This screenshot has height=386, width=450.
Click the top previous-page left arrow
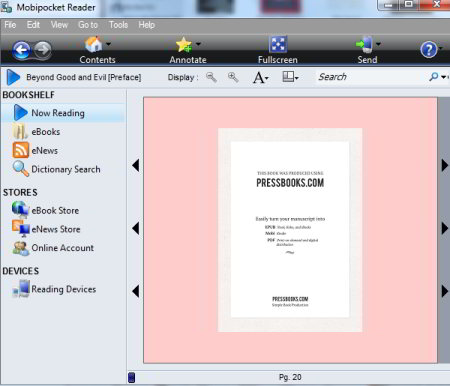(135, 165)
